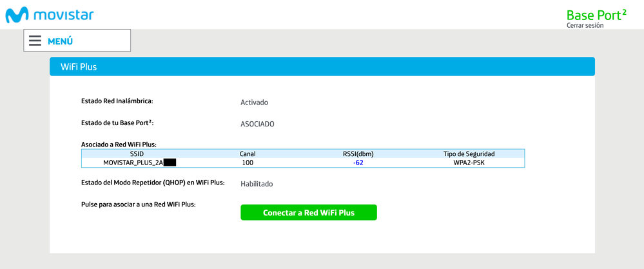
Task: Click the RSSI(dbm) column header
Action: tap(358, 154)
